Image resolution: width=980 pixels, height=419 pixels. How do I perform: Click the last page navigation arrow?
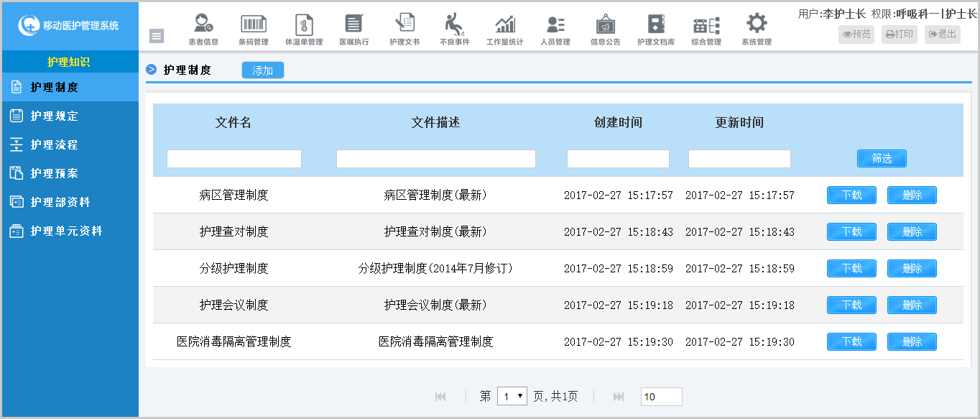[618, 396]
